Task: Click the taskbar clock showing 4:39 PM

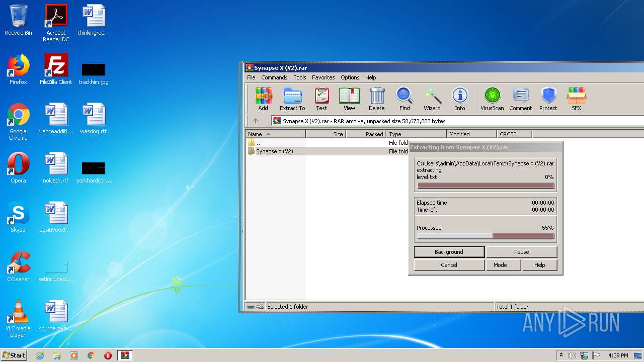Action: coord(618,355)
